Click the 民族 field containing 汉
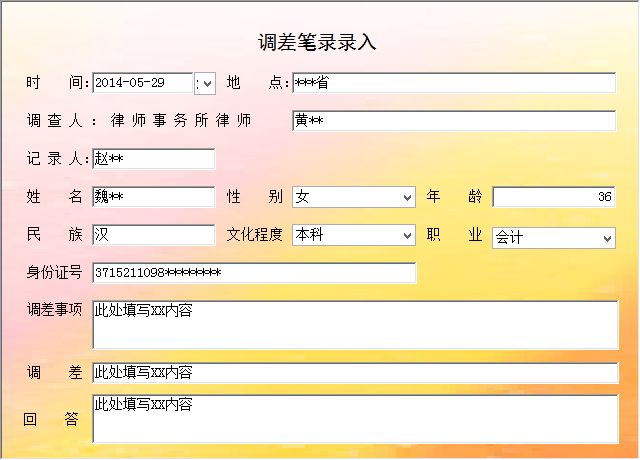Viewport: 640px width, 460px height. [153, 235]
